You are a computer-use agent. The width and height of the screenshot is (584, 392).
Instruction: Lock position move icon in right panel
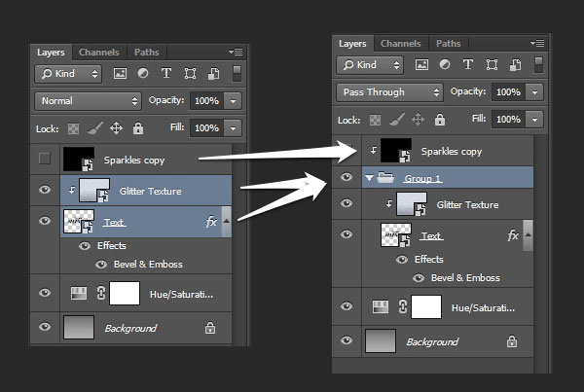(418, 120)
